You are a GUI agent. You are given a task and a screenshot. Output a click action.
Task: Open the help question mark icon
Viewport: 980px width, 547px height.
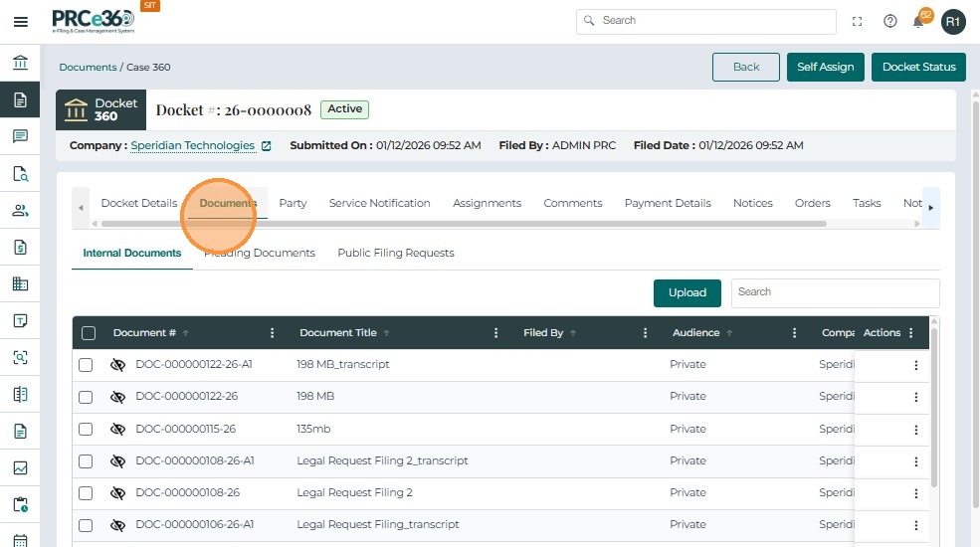[x=890, y=21]
